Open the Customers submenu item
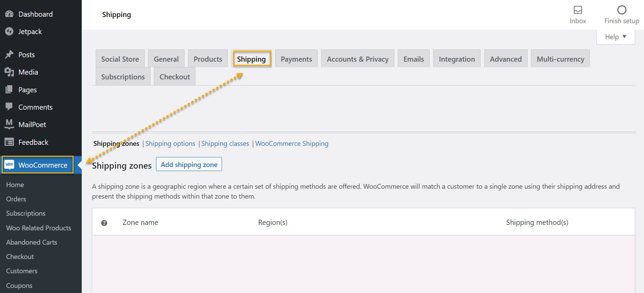 (22, 271)
